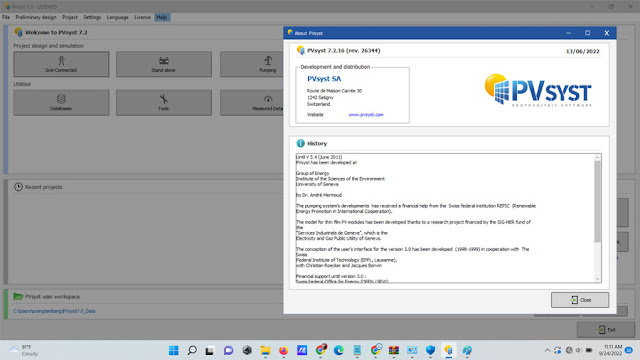Open the Tools utility

coord(164,102)
